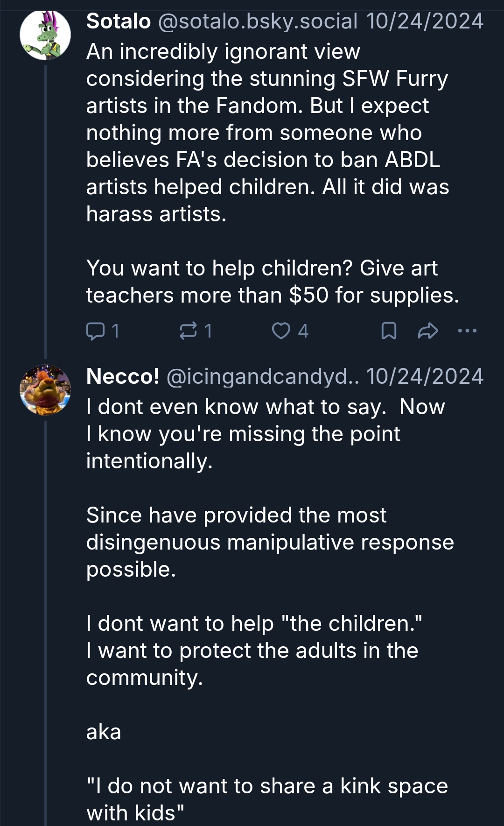Bookmark Sotalo's post
The height and width of the screenshot is (826, 504).
pos(389,331)
